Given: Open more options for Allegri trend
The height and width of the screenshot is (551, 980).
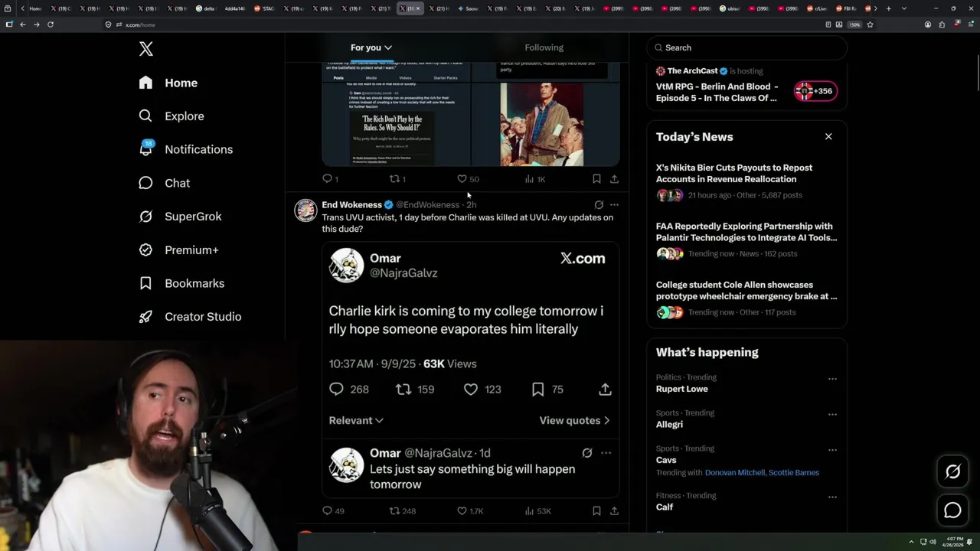Looking at the screenshot, I should 832,414.
